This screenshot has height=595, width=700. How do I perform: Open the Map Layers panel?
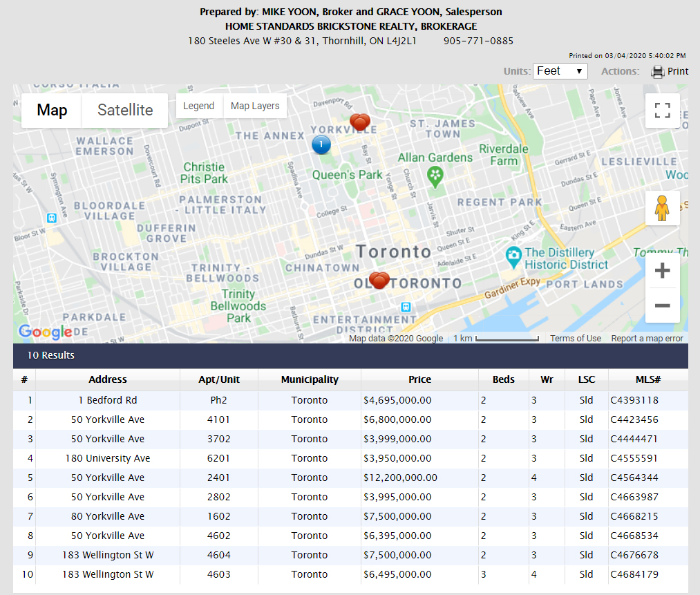[255, 106]
